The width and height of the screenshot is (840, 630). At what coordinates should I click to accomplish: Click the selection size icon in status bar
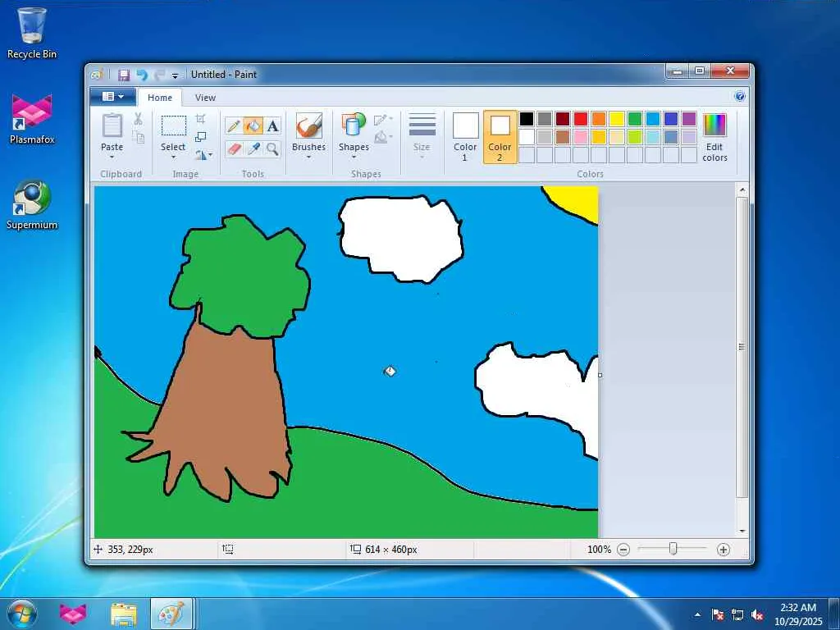tap(228, 549)
